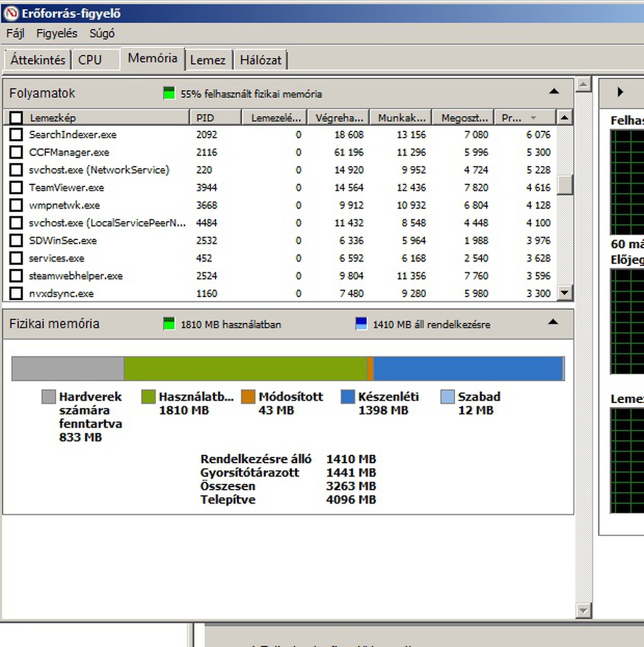Viewport: 644px width, 647px height.
Task: Click the 61 196 commit value
Action: tap(349, 152)
